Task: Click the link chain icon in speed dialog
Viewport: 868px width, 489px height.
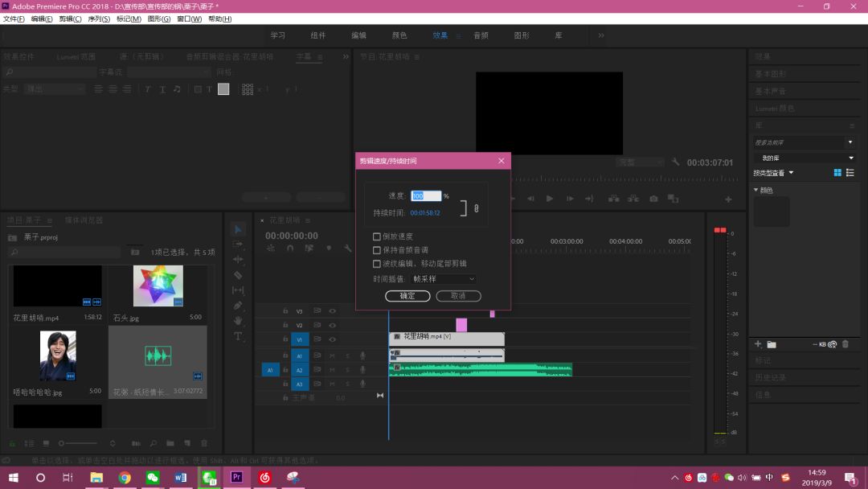Action: 476,208
